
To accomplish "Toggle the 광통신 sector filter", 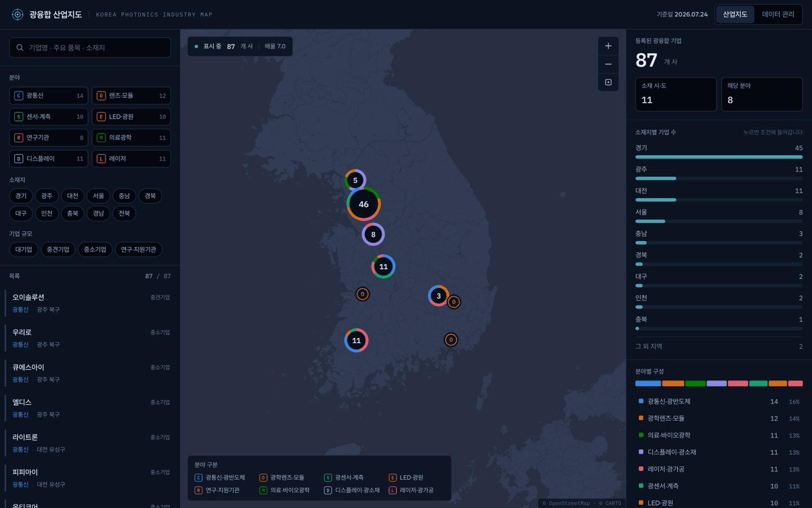I will (x=48, y=95).
